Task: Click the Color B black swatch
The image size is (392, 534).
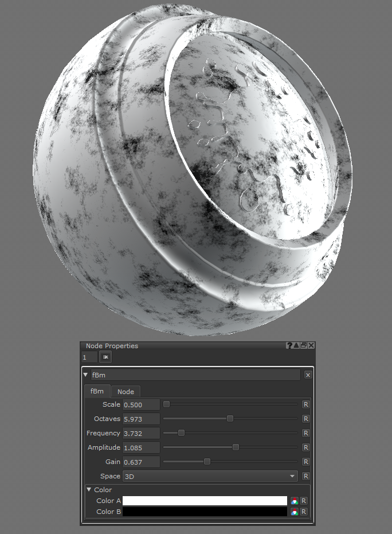Action: 205,512
